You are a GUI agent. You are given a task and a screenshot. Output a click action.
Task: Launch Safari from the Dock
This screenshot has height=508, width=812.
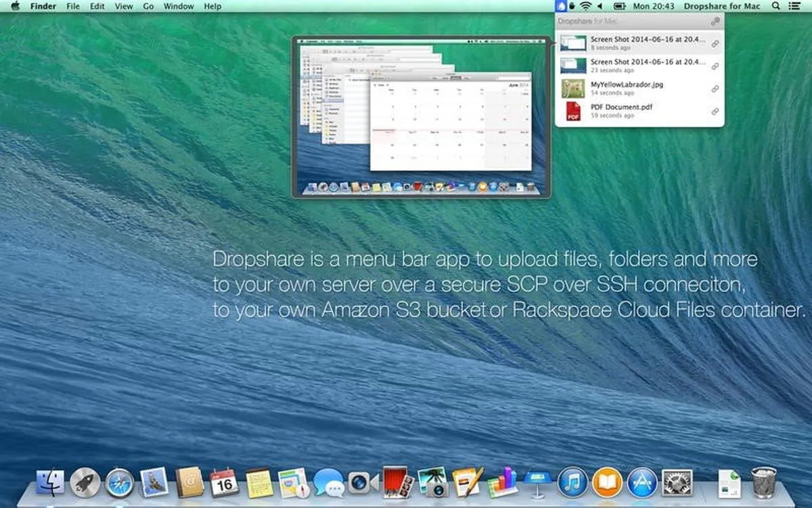pos(120,483)
